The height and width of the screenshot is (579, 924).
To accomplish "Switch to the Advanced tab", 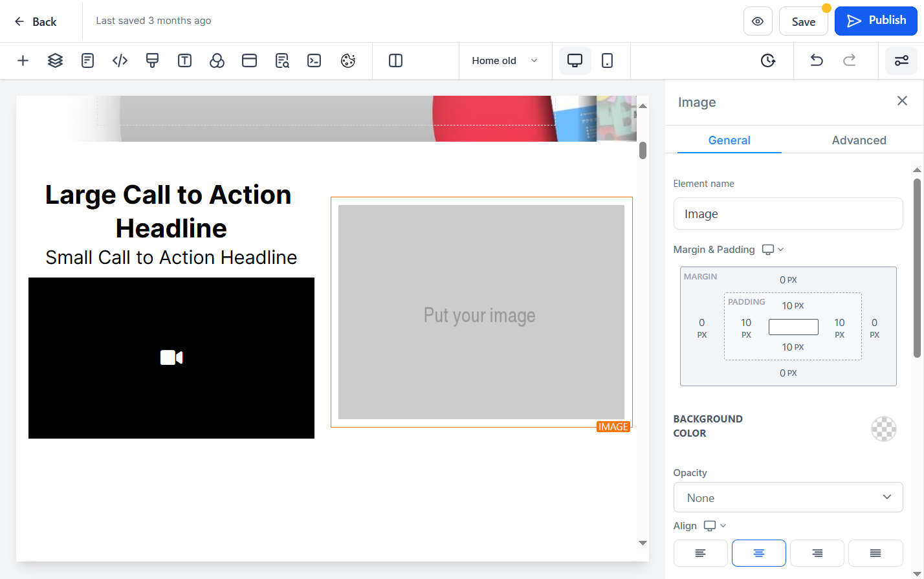I will click(x=859, y=140).
